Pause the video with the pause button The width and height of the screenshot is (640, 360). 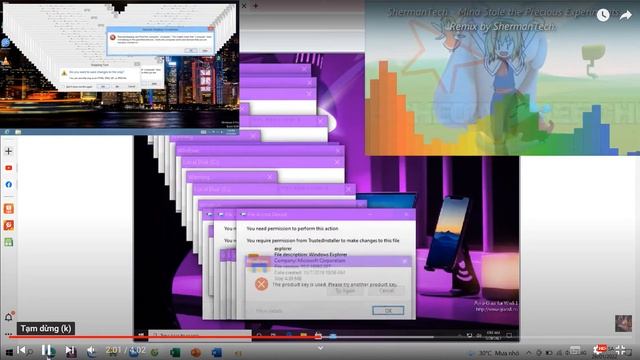point(46,350)
